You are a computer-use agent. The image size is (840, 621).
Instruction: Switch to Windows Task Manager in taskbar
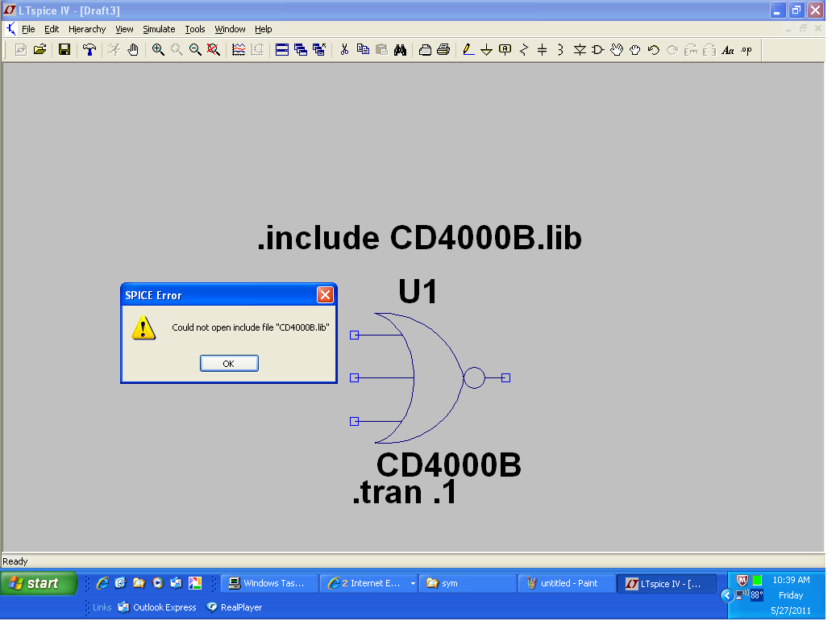tap(269, 583)
